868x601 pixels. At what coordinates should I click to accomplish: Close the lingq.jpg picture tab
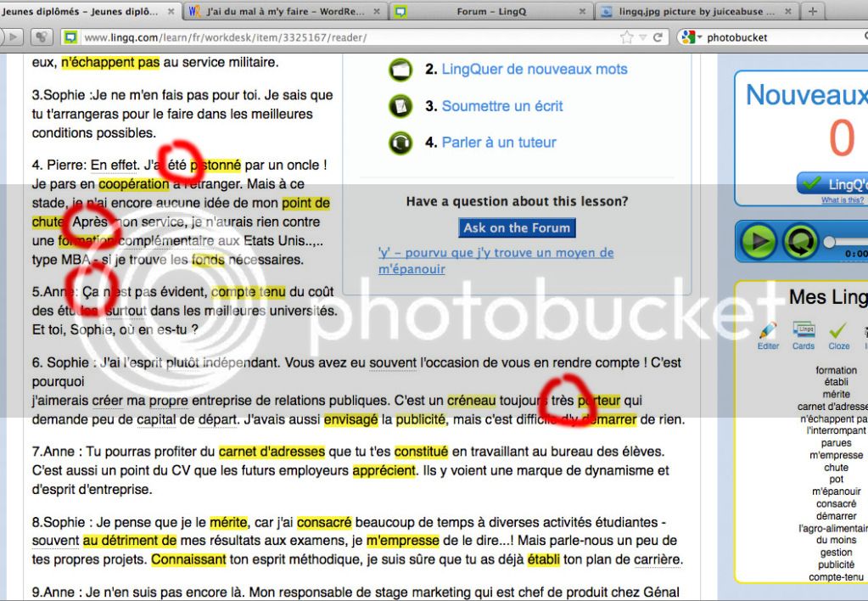click(x=787, y=11)
